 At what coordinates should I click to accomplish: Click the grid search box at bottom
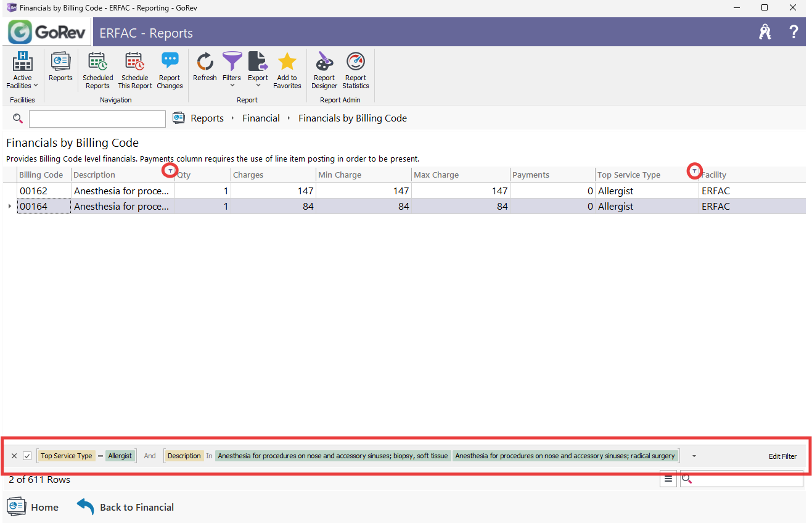(x=742, y=479)
